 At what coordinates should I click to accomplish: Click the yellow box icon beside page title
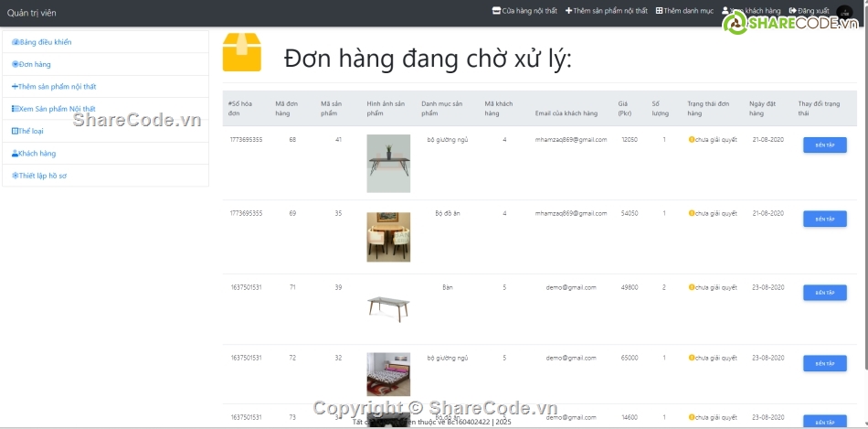(x=242, y=52)
